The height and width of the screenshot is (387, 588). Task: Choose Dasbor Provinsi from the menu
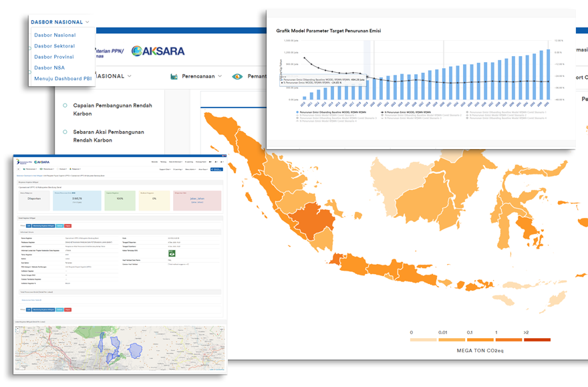click(x=53, y=57)
